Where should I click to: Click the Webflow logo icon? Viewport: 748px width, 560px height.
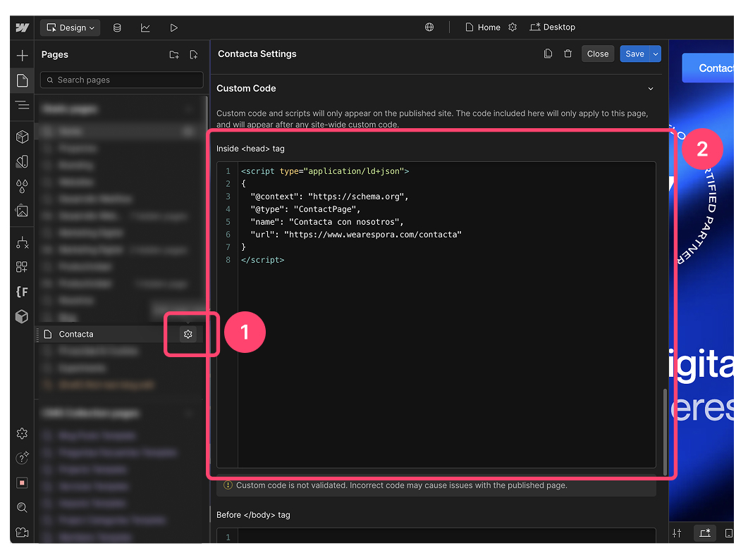tap(22, 27)
